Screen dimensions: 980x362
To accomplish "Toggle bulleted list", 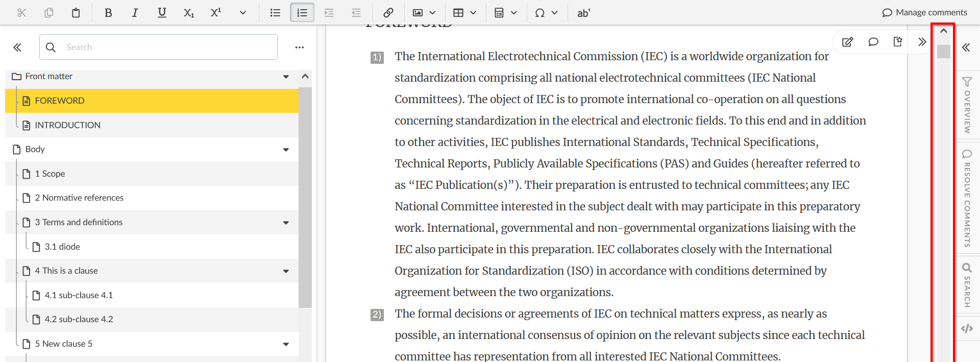I will 275,13.
